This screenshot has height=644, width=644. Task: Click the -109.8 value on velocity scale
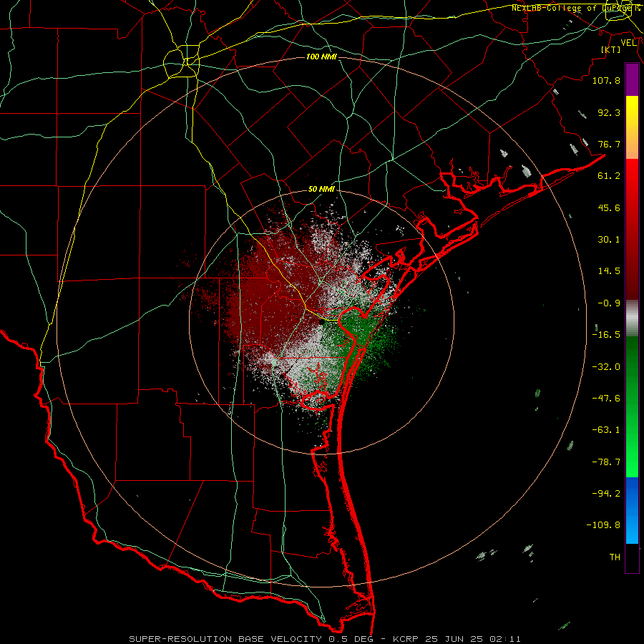click(603, 525)
